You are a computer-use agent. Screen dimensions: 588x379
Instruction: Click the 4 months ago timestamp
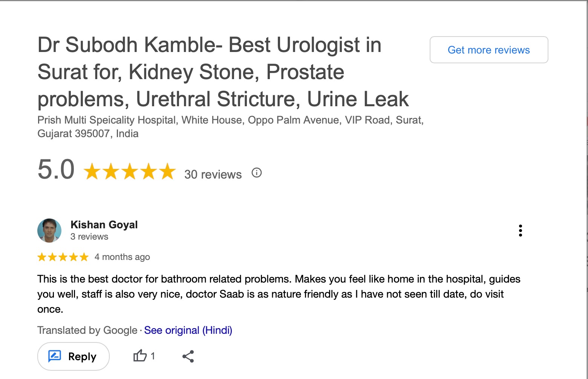pyautogui.click(x=122, y=257)
